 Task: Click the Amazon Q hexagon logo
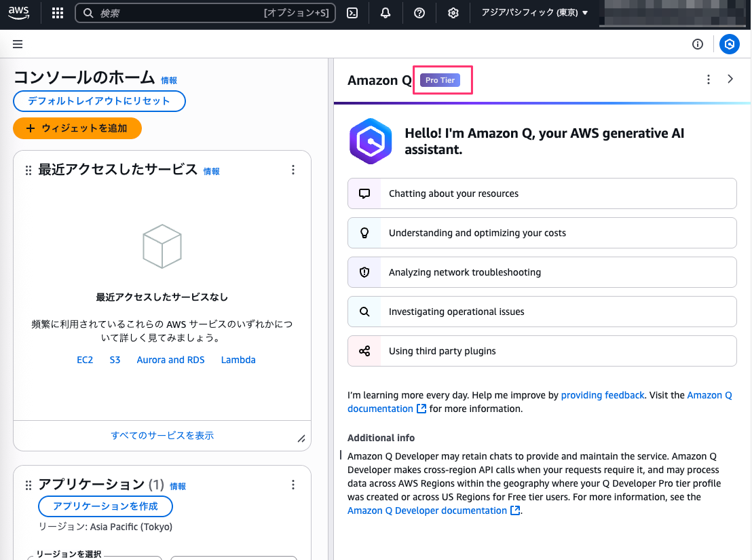(371, 141)
